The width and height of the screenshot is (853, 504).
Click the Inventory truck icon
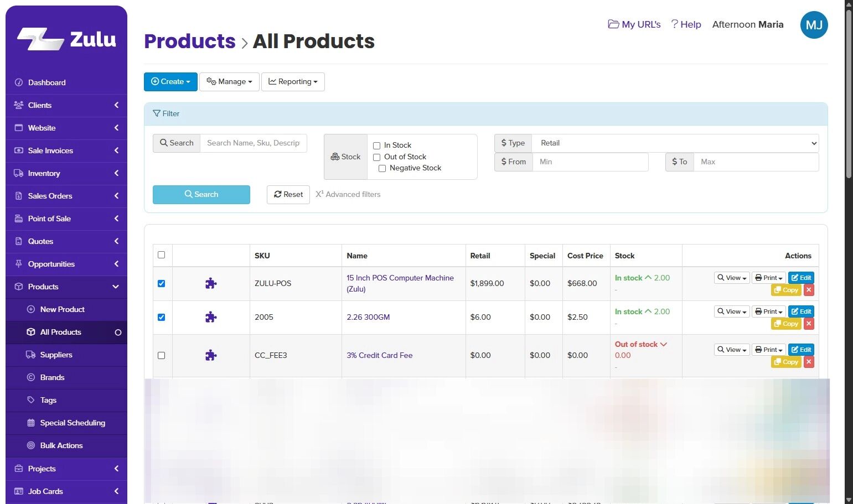tap(18, 173)
